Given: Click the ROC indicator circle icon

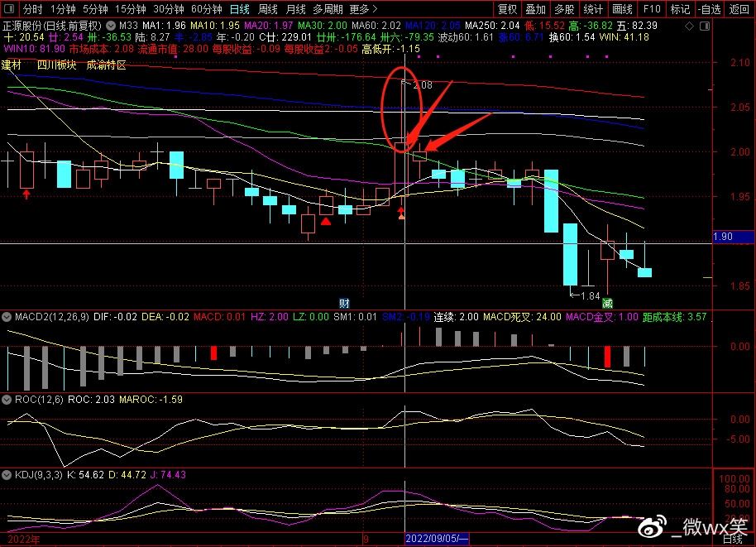Looking at the screenshot, I should point(7,399).
